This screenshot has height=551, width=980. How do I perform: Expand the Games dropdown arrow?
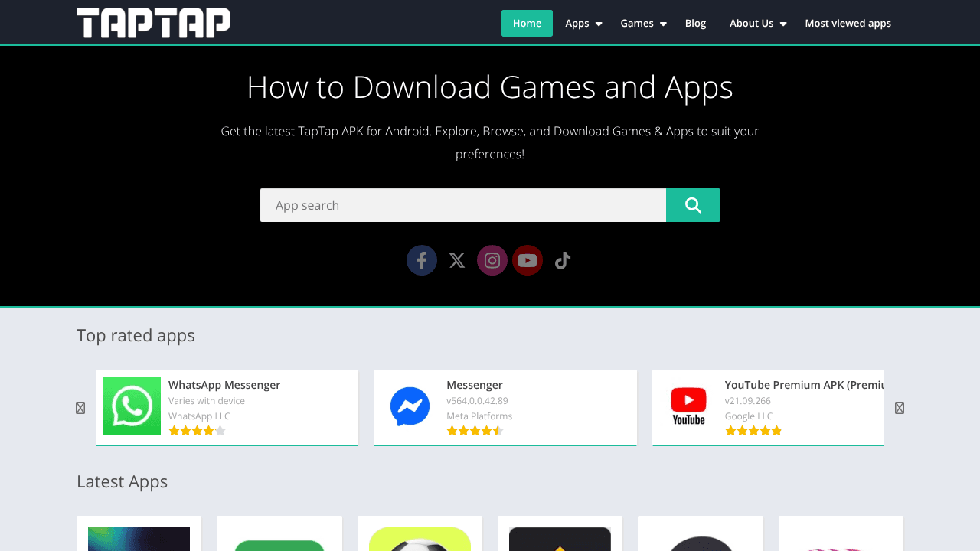click(663, 24)
